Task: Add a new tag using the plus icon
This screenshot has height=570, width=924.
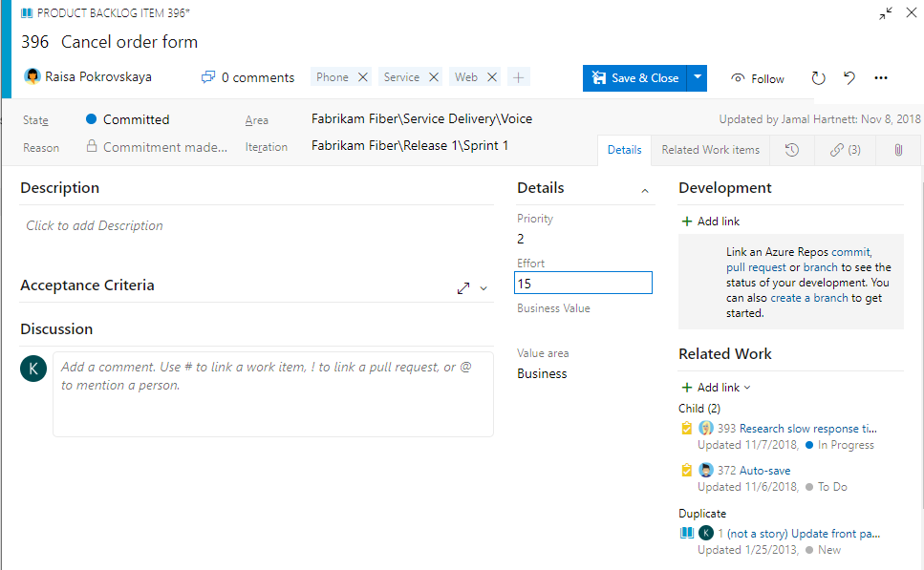Action: coord(517,76)
